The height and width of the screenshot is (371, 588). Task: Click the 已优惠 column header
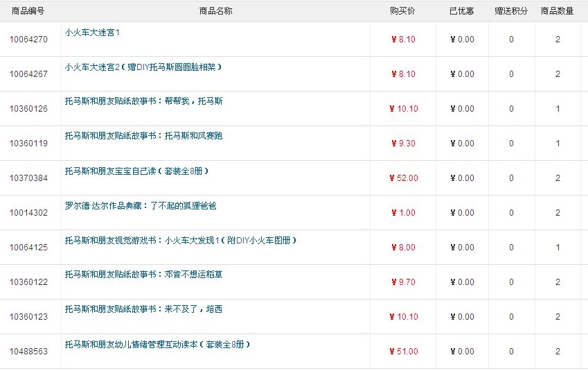[x=462, y=11]
